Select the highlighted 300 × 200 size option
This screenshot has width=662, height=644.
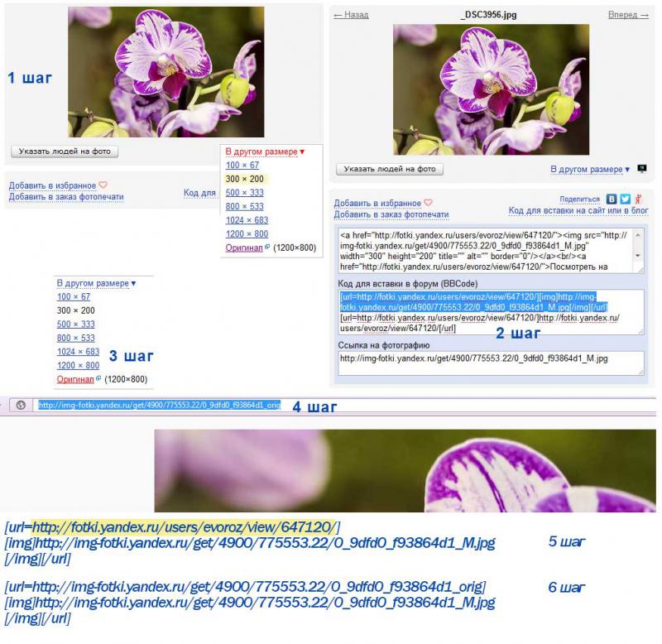pos(244,179)
